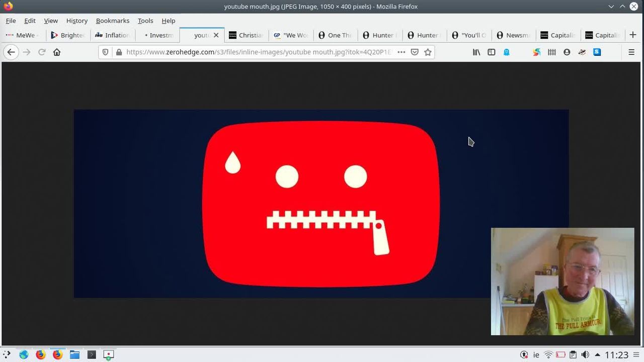Open the Firefox account icon

click(x=567, y=52)
